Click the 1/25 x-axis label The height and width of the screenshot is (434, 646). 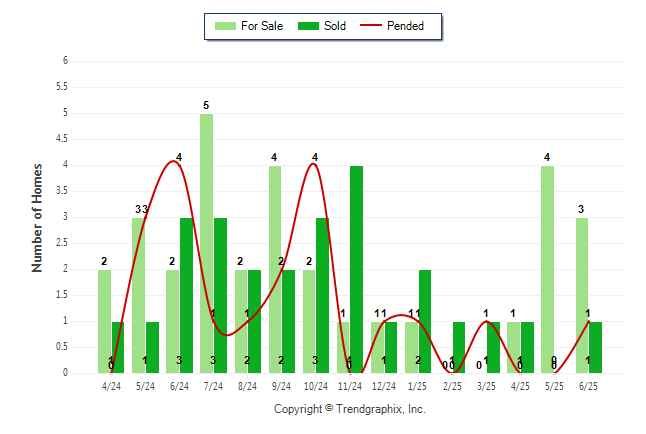click(418, 386)
